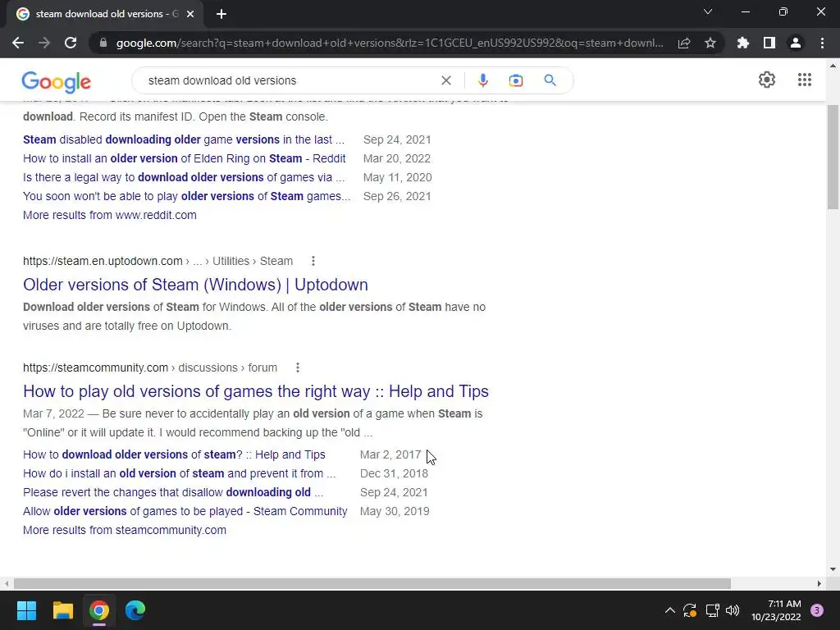Go to the Google logo homepage

(57, 81)
